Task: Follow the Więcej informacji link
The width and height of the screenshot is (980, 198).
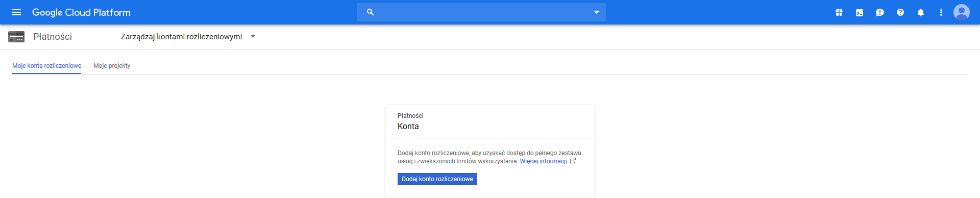Action: 543,161
